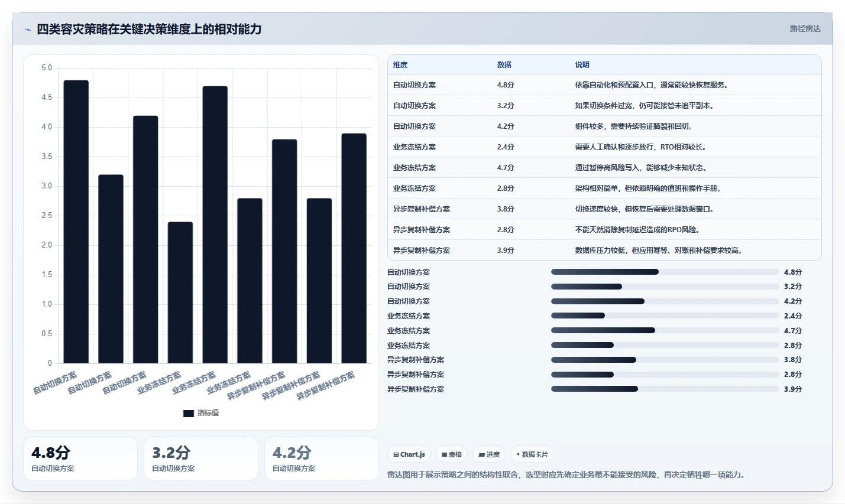Click the 3.9分 value beside progress bar
This screenshot has height=504, width=845.
(793, 389)
